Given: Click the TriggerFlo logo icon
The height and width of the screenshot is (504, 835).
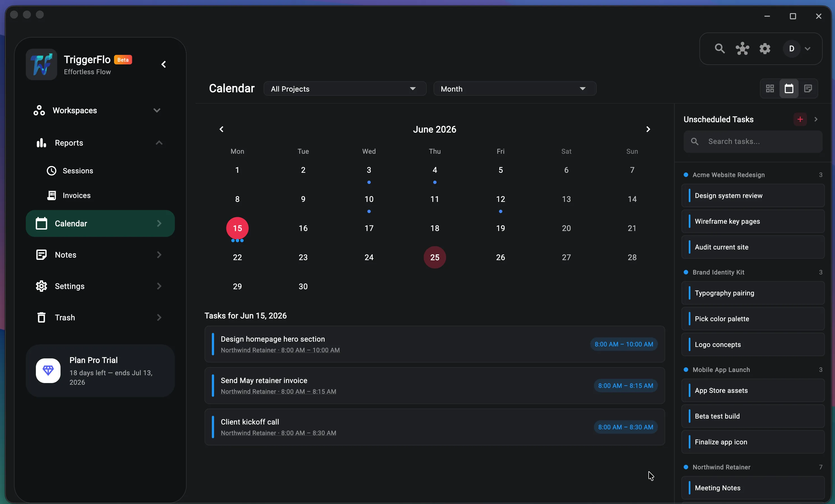Looking at the screenshot, I should (41, 64).
